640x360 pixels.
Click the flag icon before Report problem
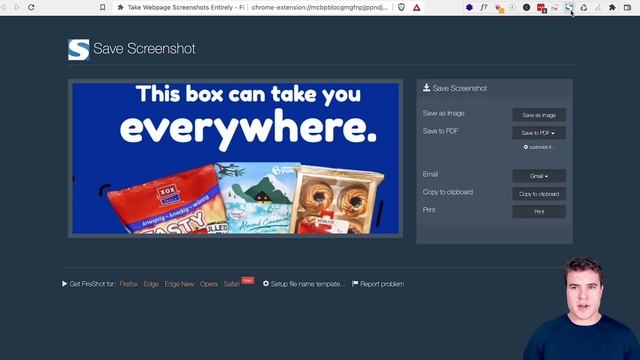(x=355, y=283)
